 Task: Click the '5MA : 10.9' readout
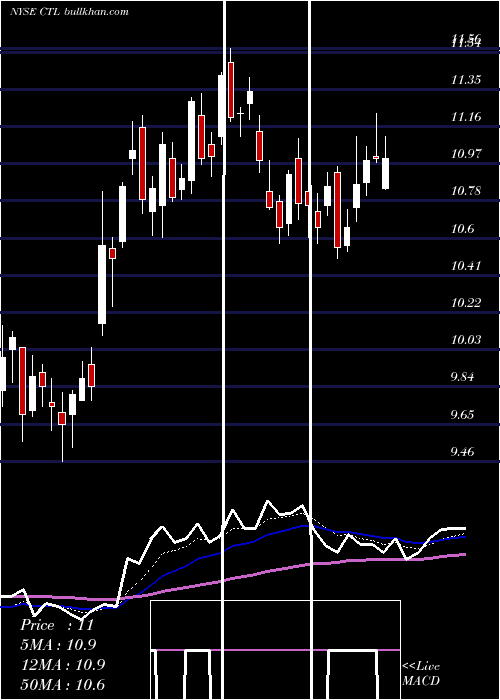(58, 645)
